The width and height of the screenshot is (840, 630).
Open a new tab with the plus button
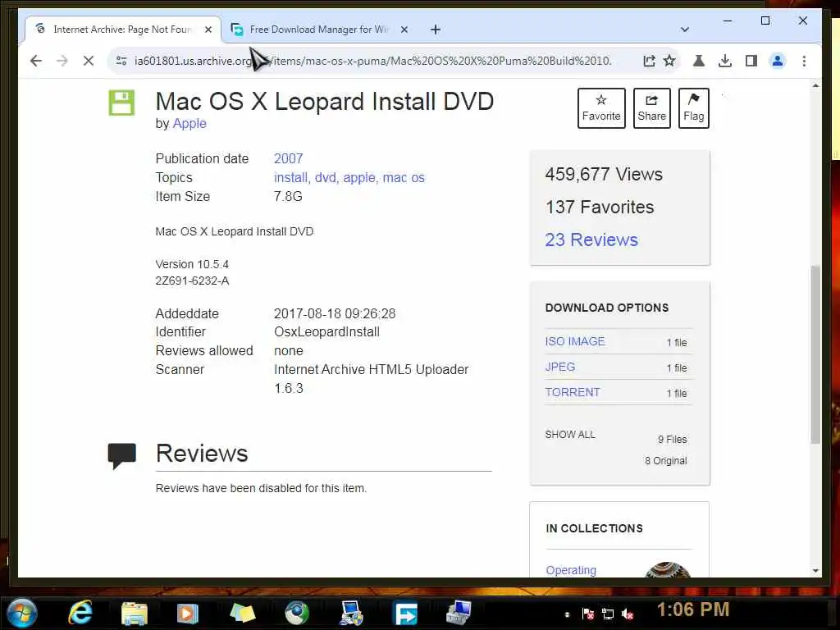click(x=436, y=30)
